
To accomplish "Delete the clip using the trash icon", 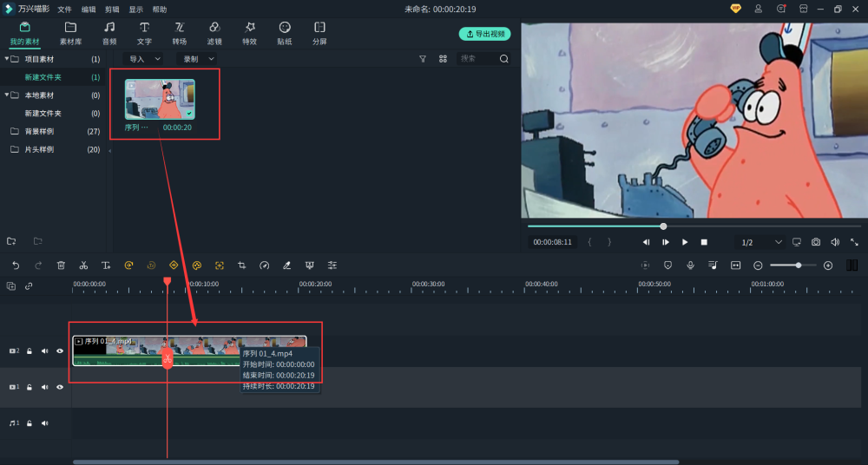I will click(61, 265).
